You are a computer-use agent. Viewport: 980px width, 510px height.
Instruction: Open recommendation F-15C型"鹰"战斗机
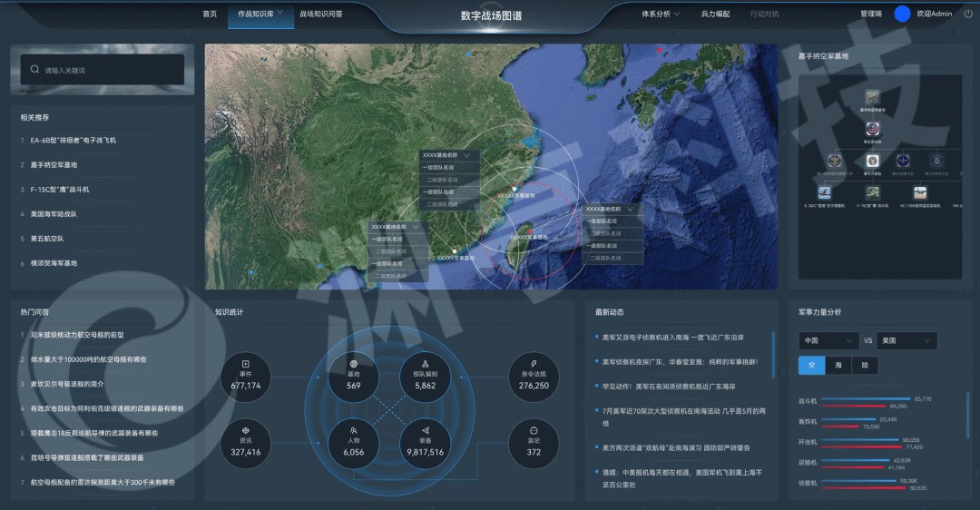click(x=59, y=190)
